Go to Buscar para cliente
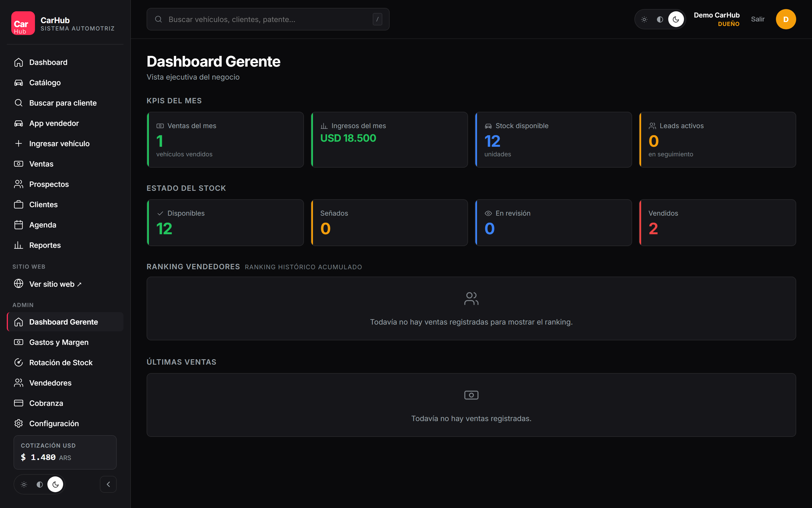812x508 pixels. point(65,103)
